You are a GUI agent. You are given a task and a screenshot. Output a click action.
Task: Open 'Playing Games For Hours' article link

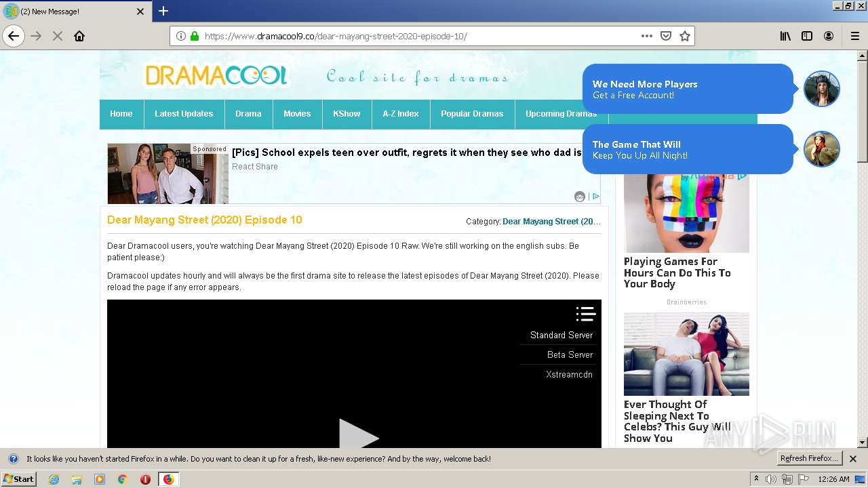pyautogui.click(x=677, y=272)
